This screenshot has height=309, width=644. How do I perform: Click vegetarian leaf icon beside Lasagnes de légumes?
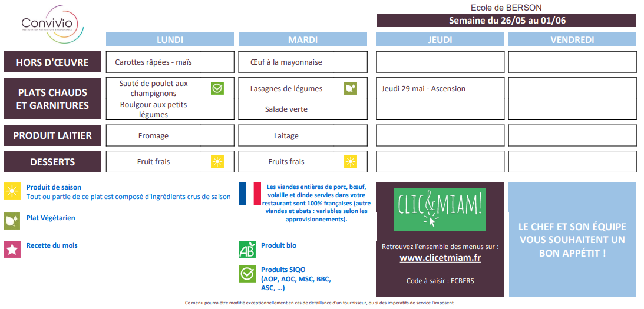(x=351, y=88)
